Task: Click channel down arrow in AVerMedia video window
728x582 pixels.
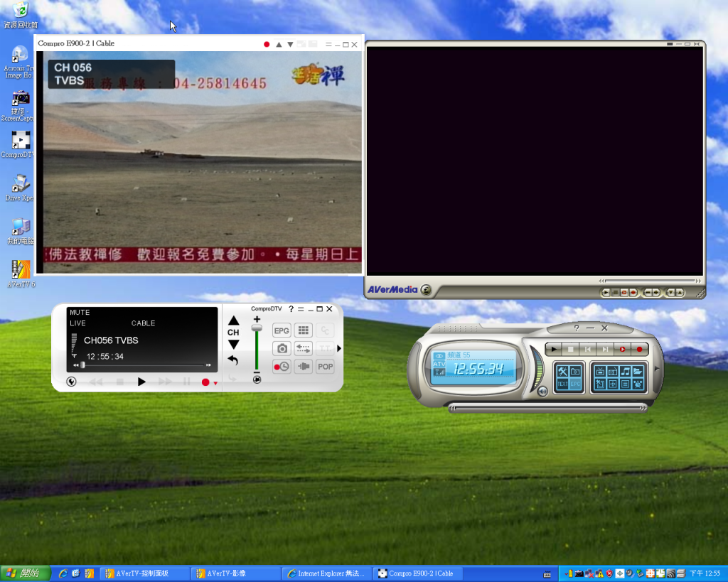Action: point(671,292)
